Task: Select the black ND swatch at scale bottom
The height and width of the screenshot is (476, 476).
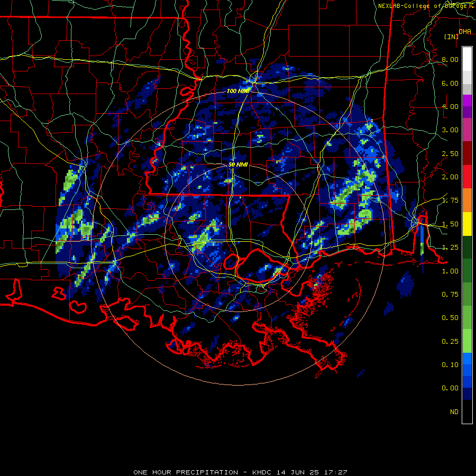Action: (x=467, y=411)
